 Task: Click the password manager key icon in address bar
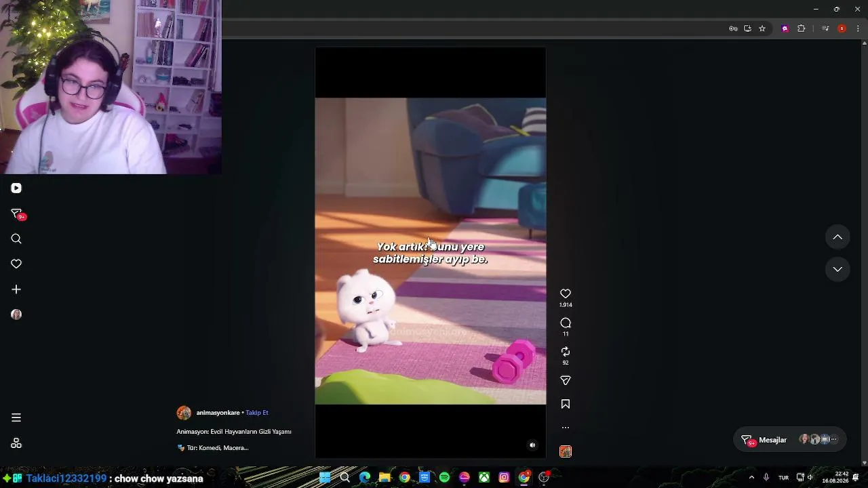tap(733, 28)
